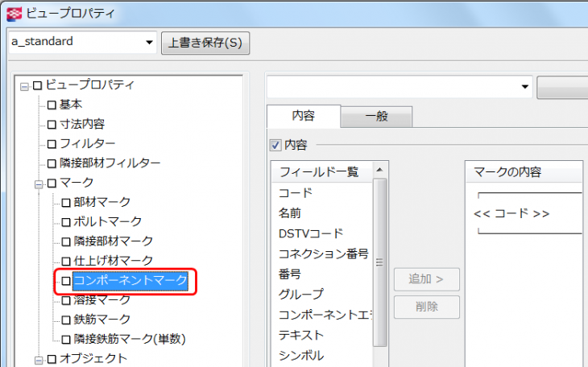The height and width of the screenshot is (367, 588).
Task: Switch to the 一般 tab
Action: click(376, 117)
